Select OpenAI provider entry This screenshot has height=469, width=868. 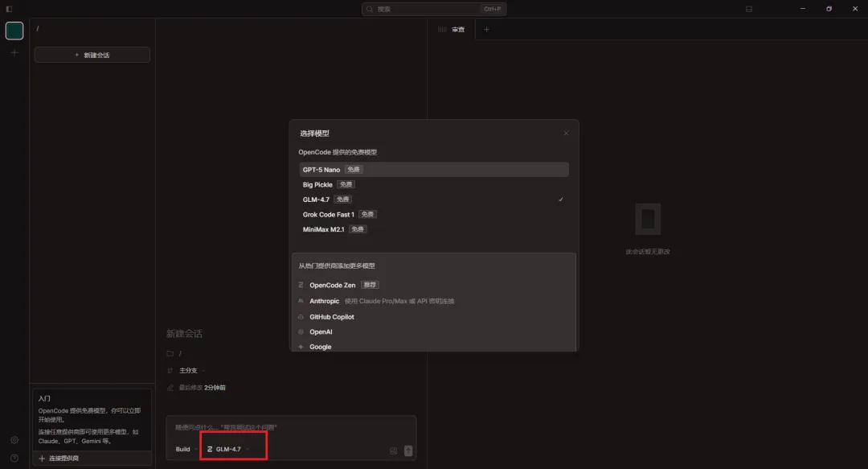[x=434, y=332]
